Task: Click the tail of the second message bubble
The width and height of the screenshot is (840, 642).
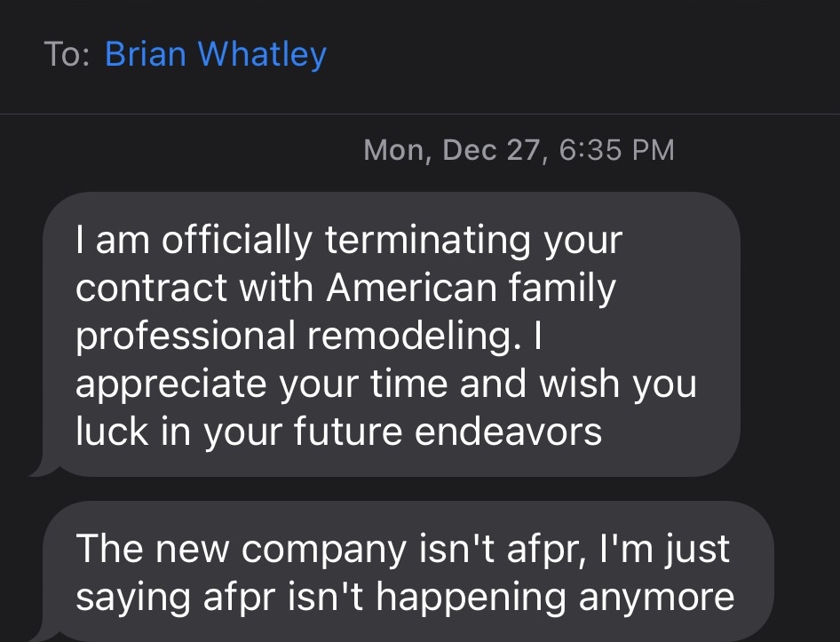Action: (43, 633)
